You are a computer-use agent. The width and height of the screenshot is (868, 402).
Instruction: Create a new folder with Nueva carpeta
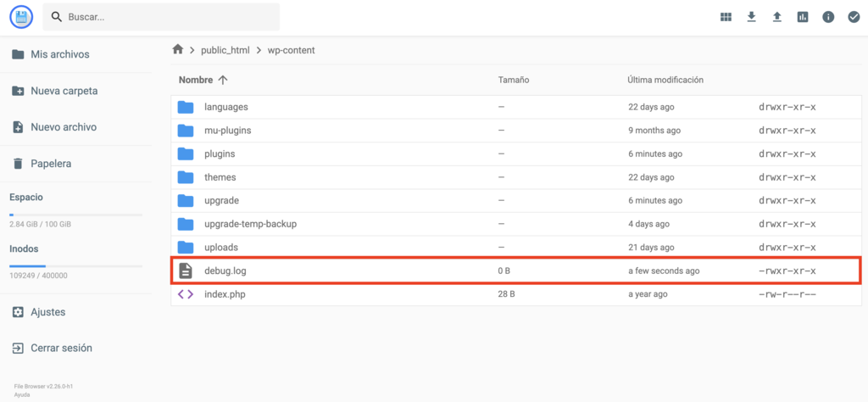pyautogui.click(x=64, y=91)
